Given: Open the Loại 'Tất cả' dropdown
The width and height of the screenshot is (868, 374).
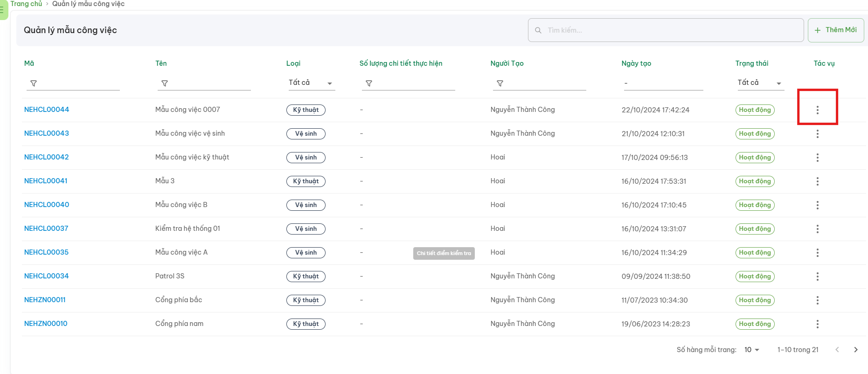Looking at the screenshot, I should [x=311, y=83].
